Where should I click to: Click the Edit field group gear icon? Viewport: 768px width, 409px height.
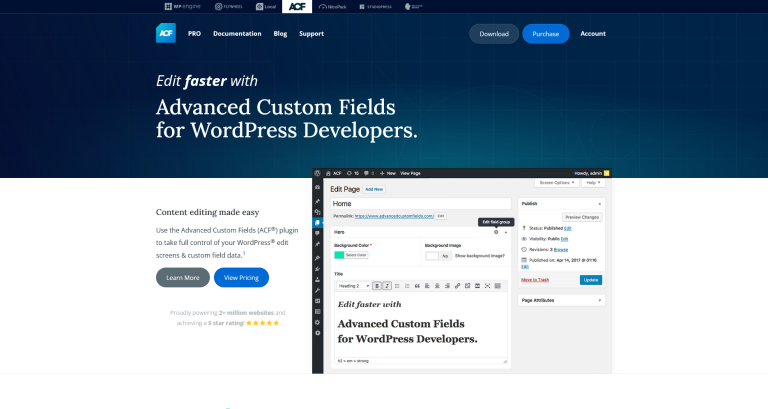496,232
